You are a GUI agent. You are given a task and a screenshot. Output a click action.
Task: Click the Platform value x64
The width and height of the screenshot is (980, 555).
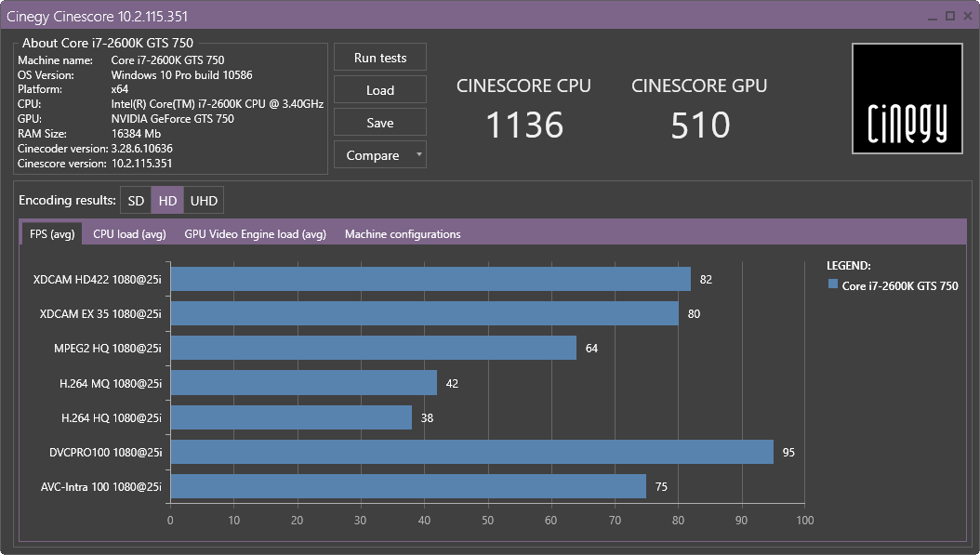(119, 89)
